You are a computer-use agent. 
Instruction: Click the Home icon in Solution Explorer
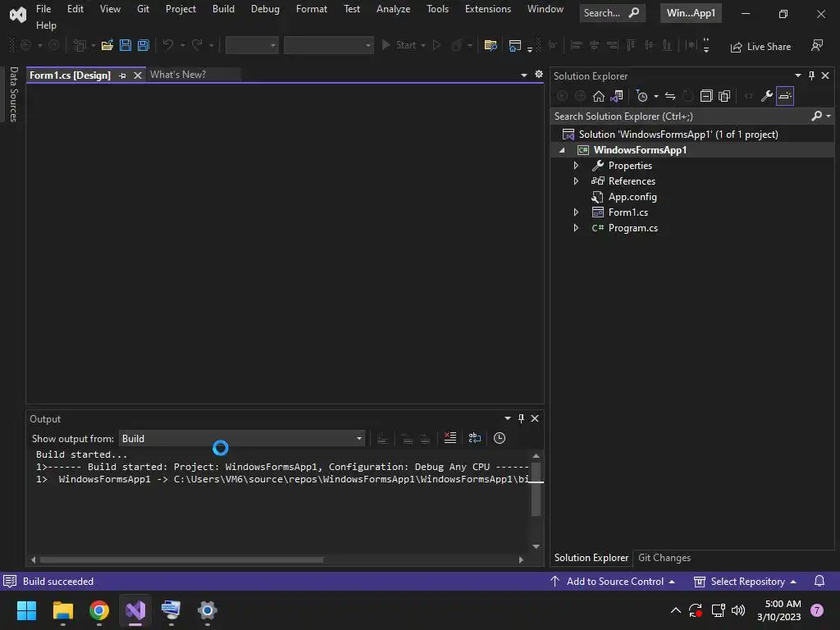point(598,96)
